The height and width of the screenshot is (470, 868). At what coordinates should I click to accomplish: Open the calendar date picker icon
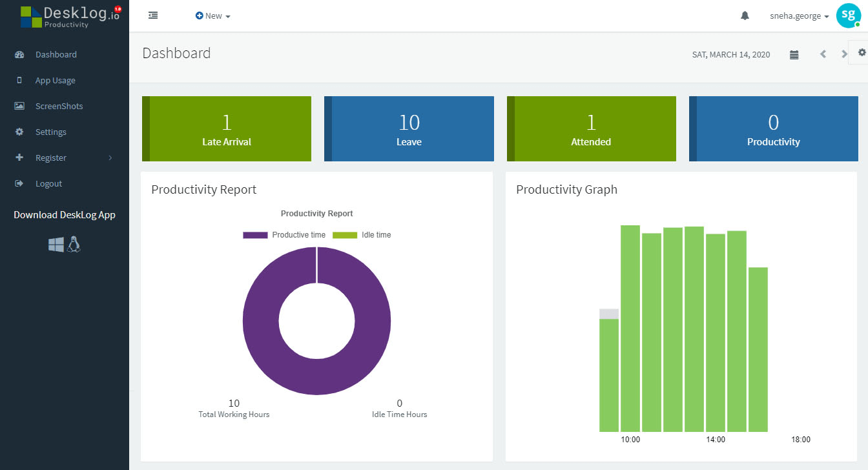tap(794, 55)
